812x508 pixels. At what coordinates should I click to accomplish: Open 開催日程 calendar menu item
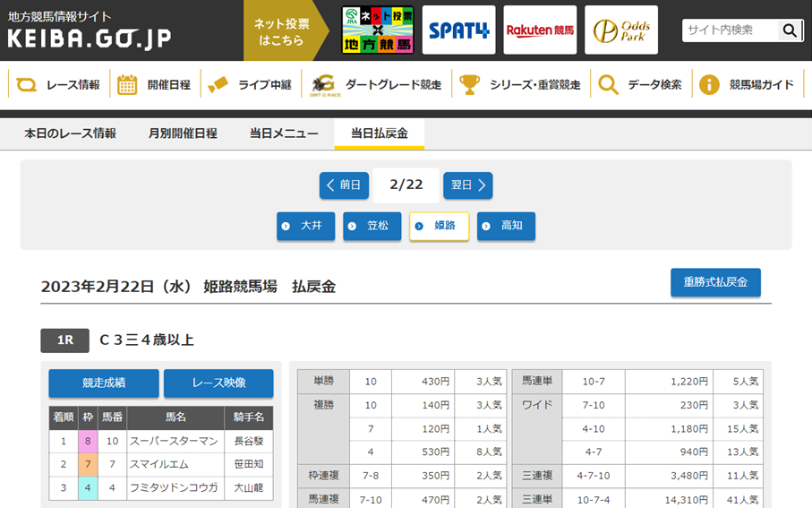155,85
